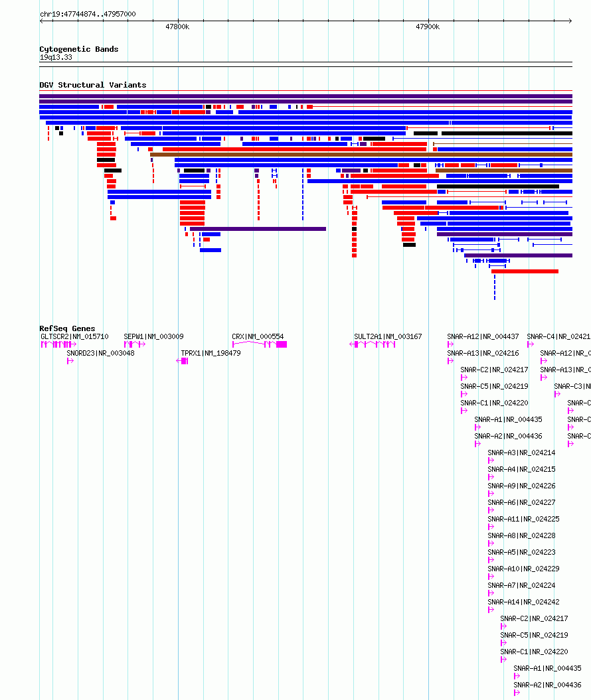Click the arrow glyph under SNAR-A10|NR_024229
Image resolution: width=591 pixels, height=700 pixels.
pos(491,577)
